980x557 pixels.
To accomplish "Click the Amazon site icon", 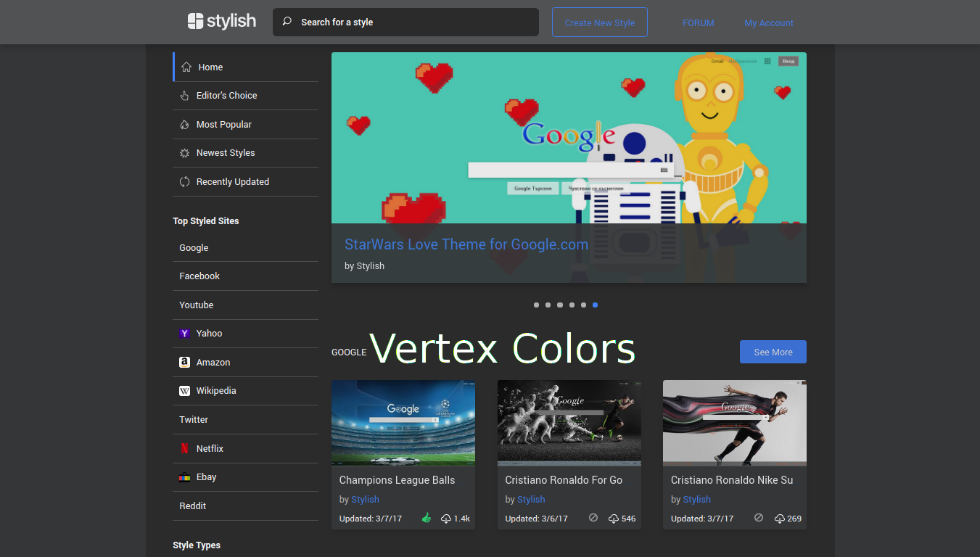I will point(184,362).
